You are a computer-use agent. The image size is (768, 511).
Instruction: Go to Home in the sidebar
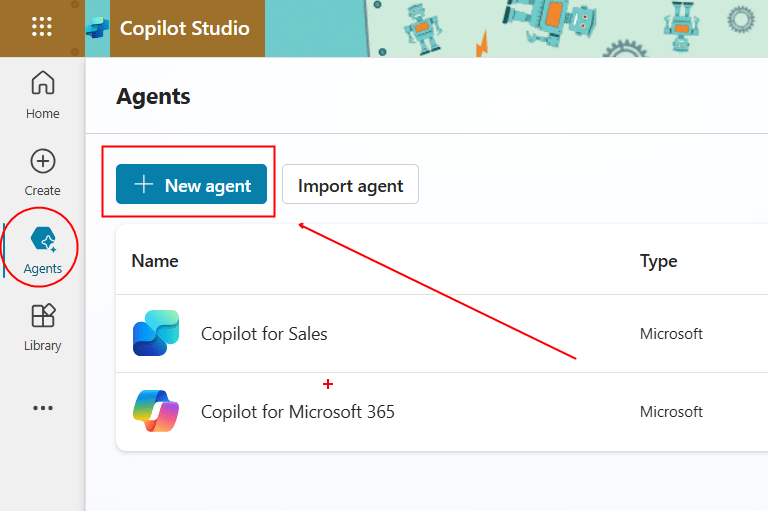click(43, 95)
